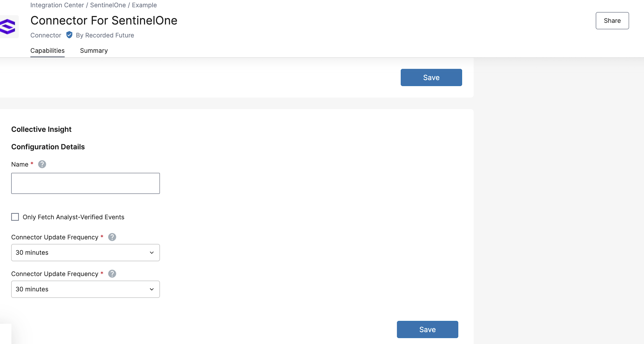Click chevron arrow in second 30 minutes dropdown
Viewport: 644px width, 344px height.
click(x=152, y=289)
